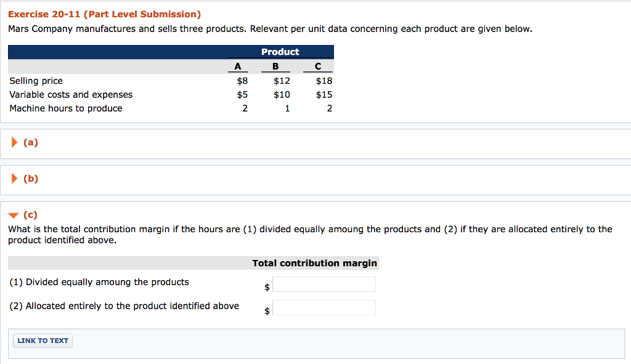Click the dollar sign before the first answer box
Viewport: 631px width, 364px height.
[267, 287]
